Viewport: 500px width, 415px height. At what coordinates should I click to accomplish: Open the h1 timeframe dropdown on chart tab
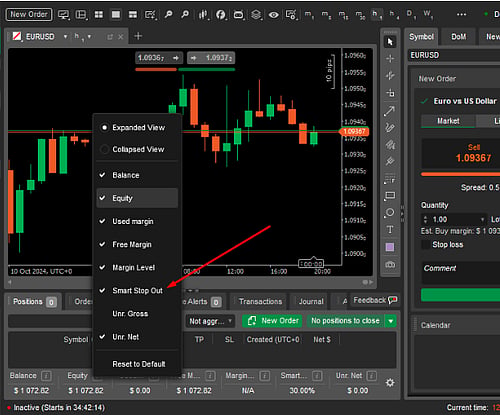[89, 36]
